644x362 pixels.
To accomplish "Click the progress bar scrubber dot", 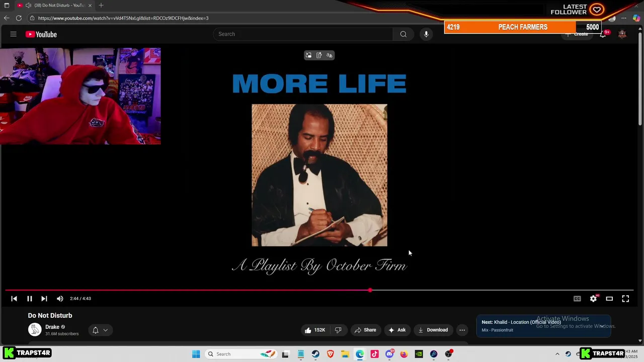I will [370, 290].
